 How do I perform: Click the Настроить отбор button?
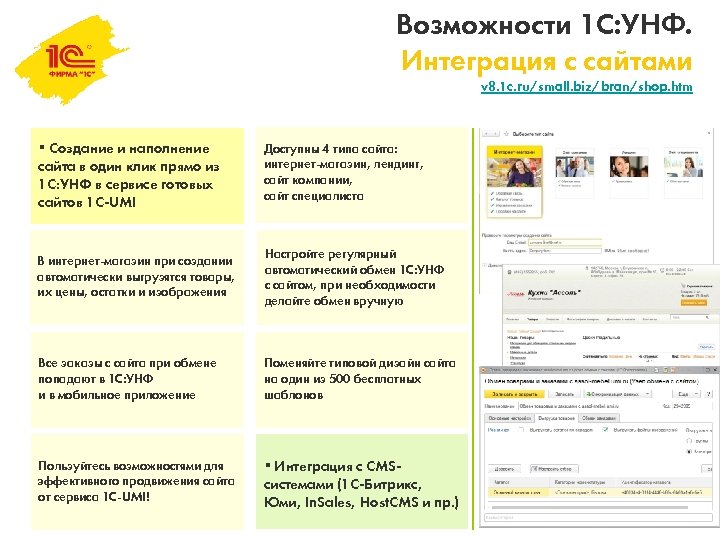point(554,469)
